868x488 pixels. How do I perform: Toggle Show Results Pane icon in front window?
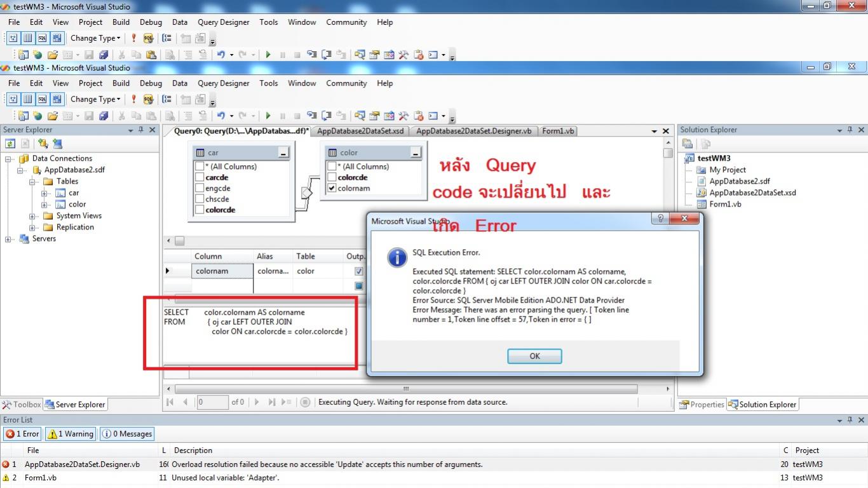click(x=57, y=99)
